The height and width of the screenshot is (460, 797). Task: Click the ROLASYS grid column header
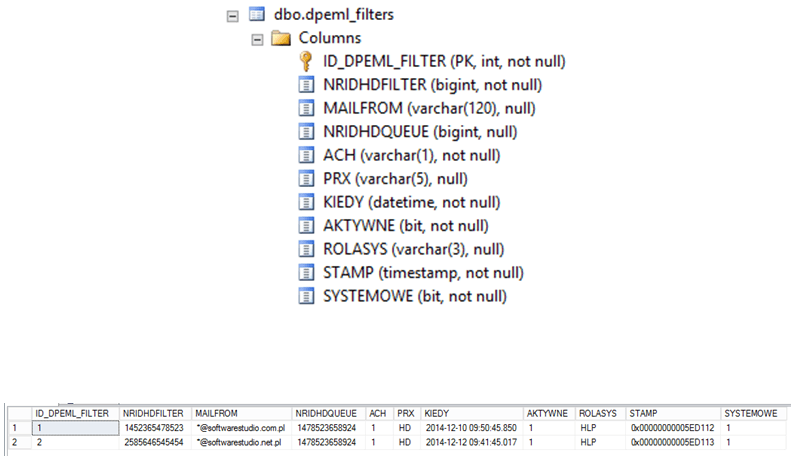click(x=600, y=413)
